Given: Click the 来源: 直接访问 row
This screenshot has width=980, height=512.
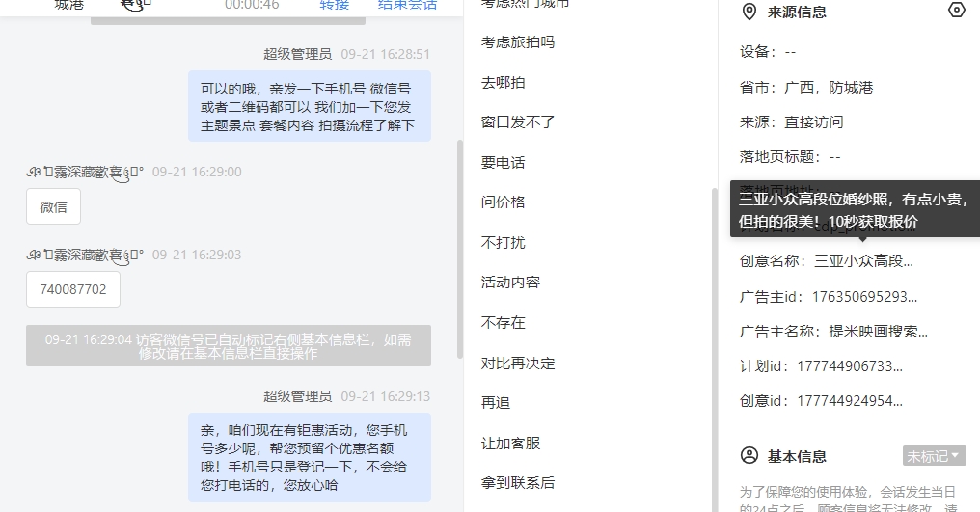Looking at the screenshot, I should click(x=791, y=121).
